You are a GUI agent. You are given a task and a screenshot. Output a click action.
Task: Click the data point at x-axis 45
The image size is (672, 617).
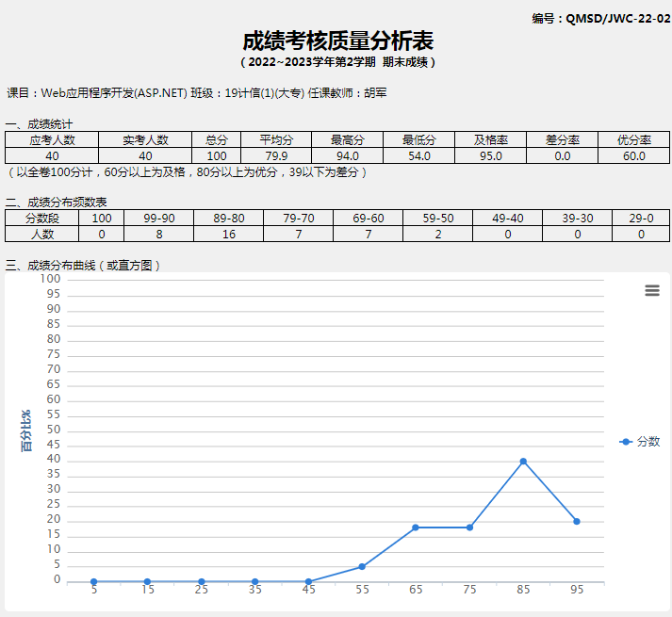pyautogui.click(x=308, y=581)
